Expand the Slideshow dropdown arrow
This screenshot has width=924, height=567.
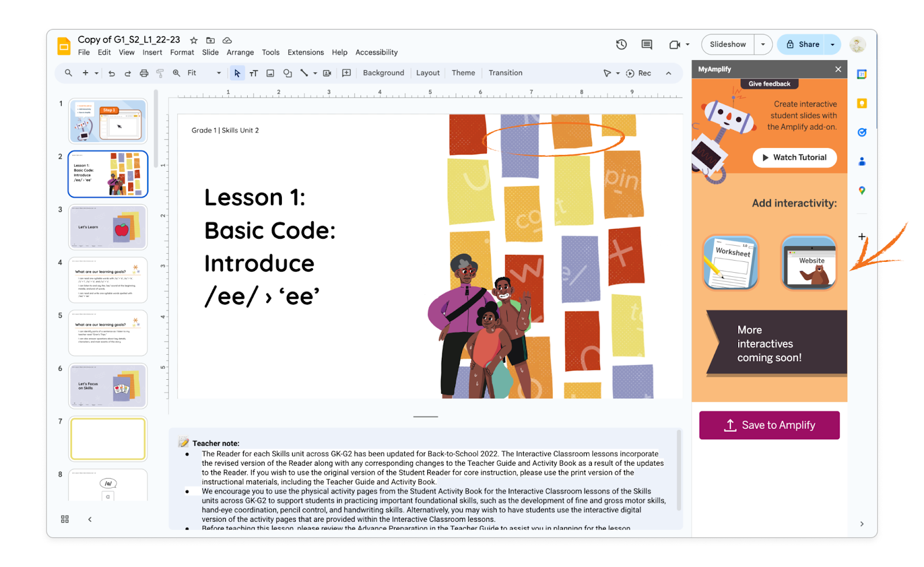pos(763,45)
